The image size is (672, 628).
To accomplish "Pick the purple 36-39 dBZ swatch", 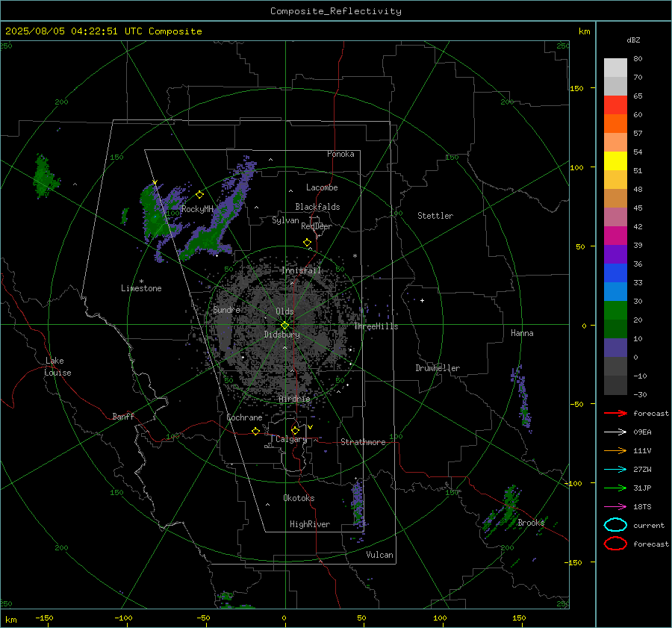I will tap(615, 254).
